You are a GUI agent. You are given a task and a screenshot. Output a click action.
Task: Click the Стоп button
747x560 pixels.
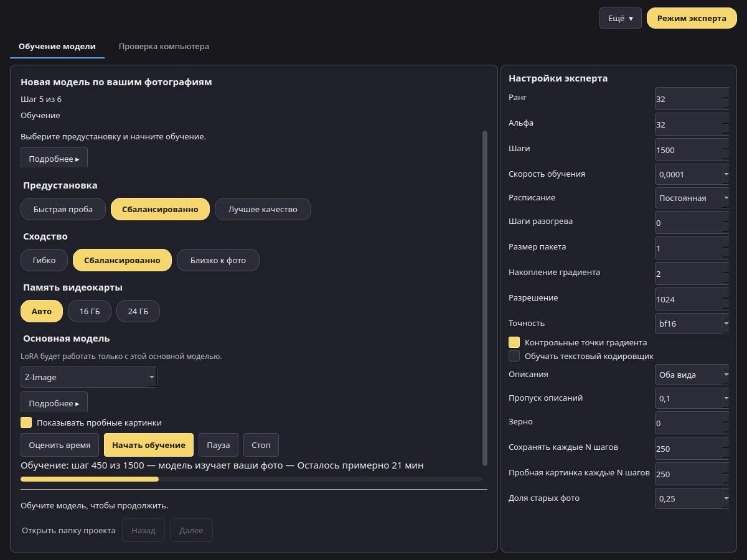[x=261, y=445]
